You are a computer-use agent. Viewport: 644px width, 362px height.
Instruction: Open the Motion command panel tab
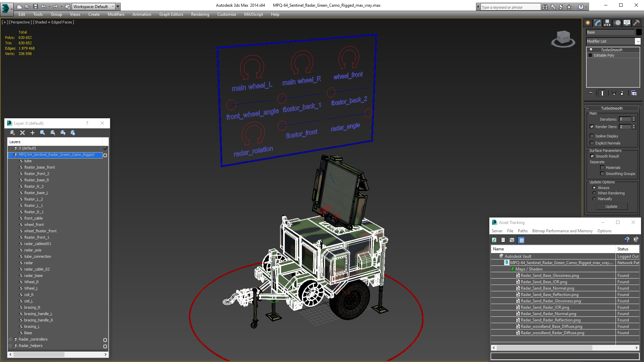tap(617, 23)
